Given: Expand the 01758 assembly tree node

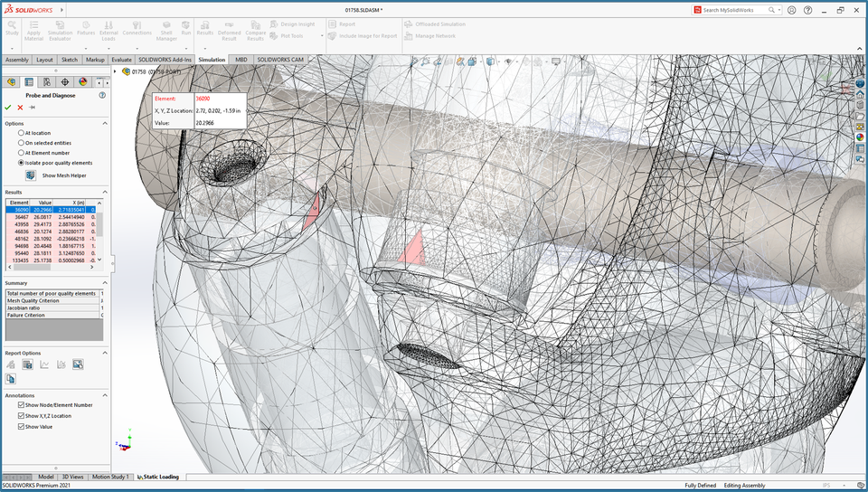Looking at the screenshot, I should coord(115,71).
